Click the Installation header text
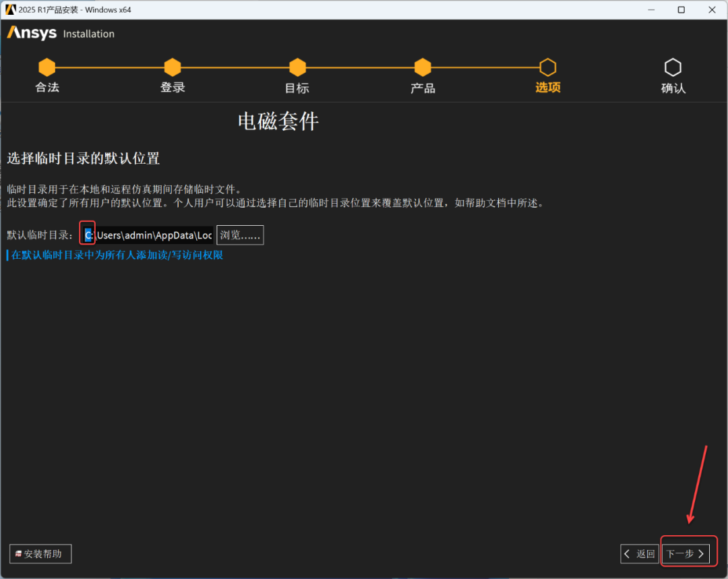This screenshot has width=728, height=579. 89,34
